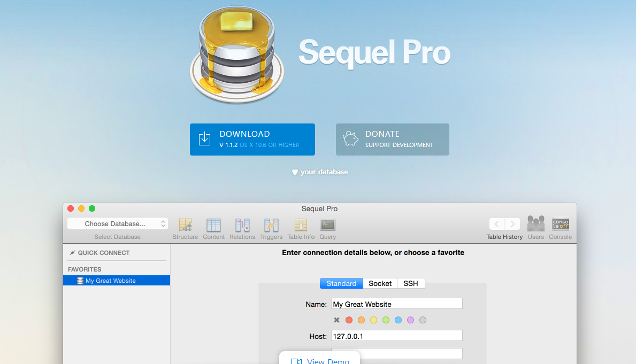
Task: Click the View Demo button
Action: click(x=320, y=359)
